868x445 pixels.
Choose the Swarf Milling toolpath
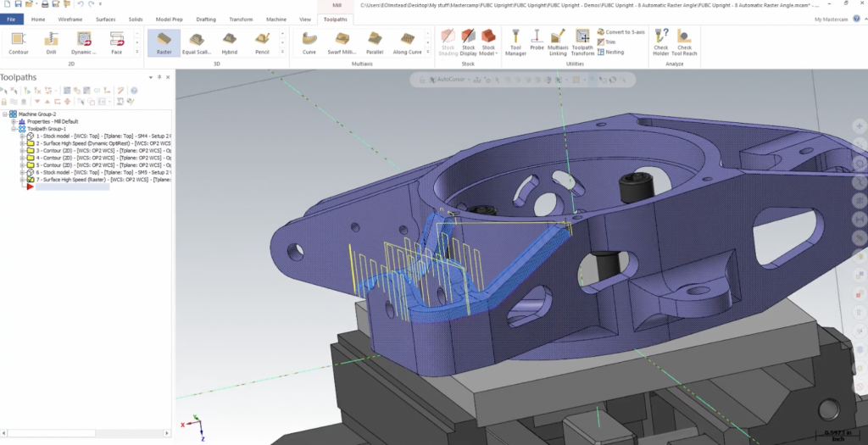(342, 43)
